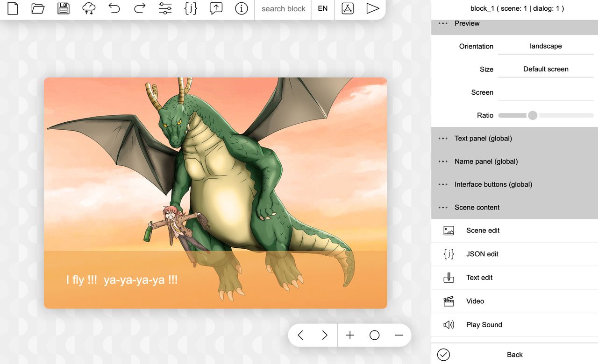Viewport: 598px width, 364px height.
Task: Switch language with the EN button
Action: pyautogui.click(x=323, y=8)
